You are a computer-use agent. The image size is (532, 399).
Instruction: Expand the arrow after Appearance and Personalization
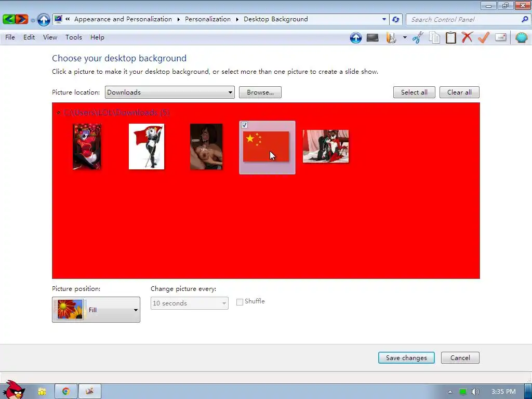tap(179, 19)
